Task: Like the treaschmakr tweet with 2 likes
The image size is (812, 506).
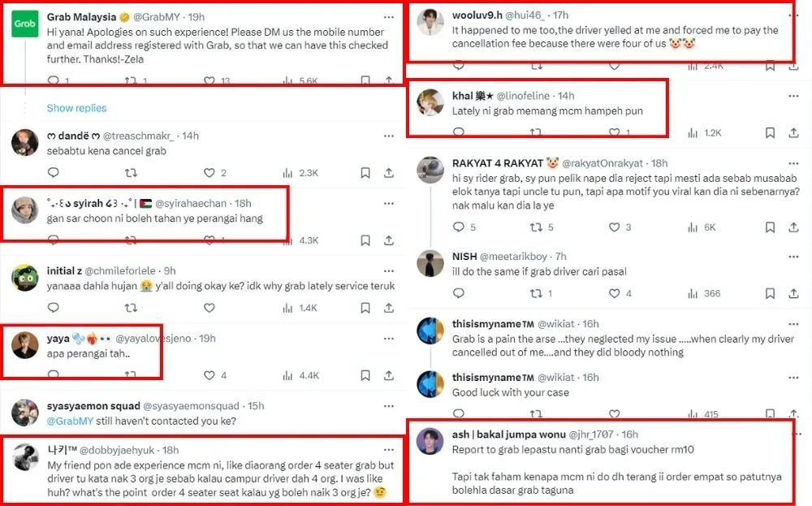Action: point(209,172)
